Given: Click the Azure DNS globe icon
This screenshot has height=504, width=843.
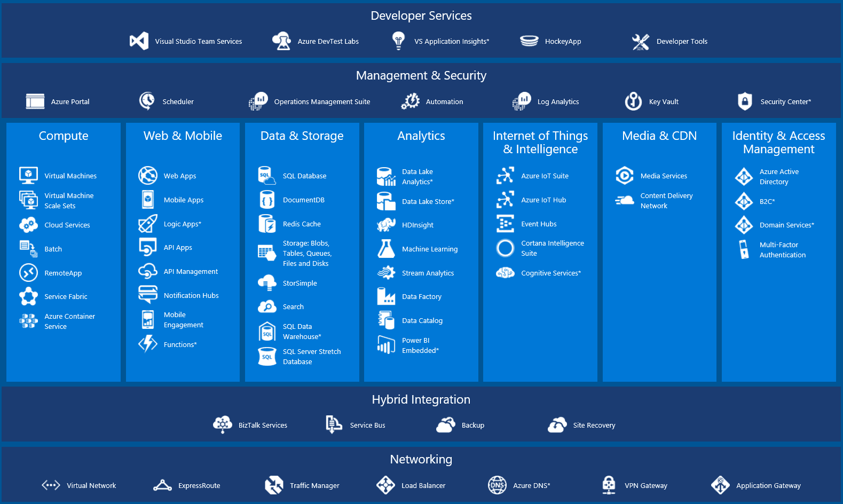Looking at the screenshot, I should [497, 485].
